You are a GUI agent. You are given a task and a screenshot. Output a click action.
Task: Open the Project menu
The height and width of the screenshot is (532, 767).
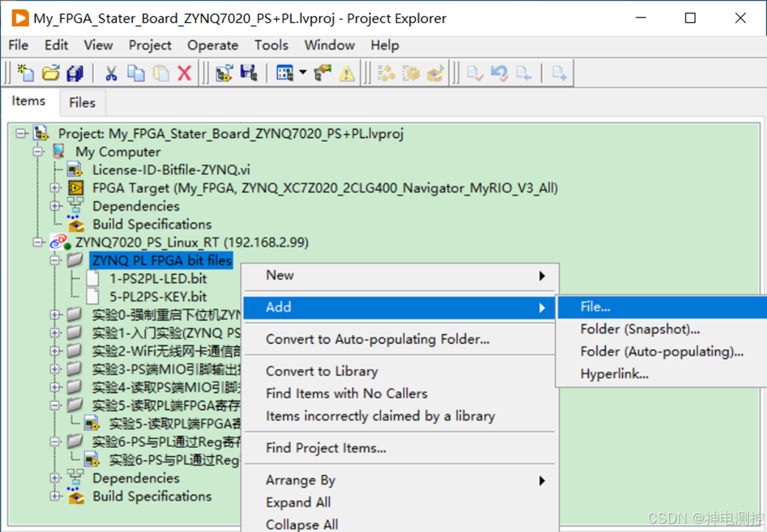150,45
